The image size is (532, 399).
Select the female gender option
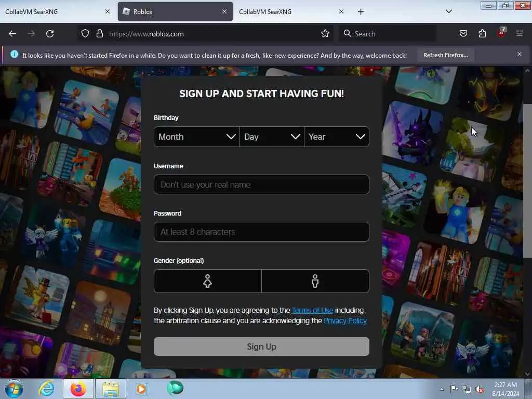coord(207,281)
